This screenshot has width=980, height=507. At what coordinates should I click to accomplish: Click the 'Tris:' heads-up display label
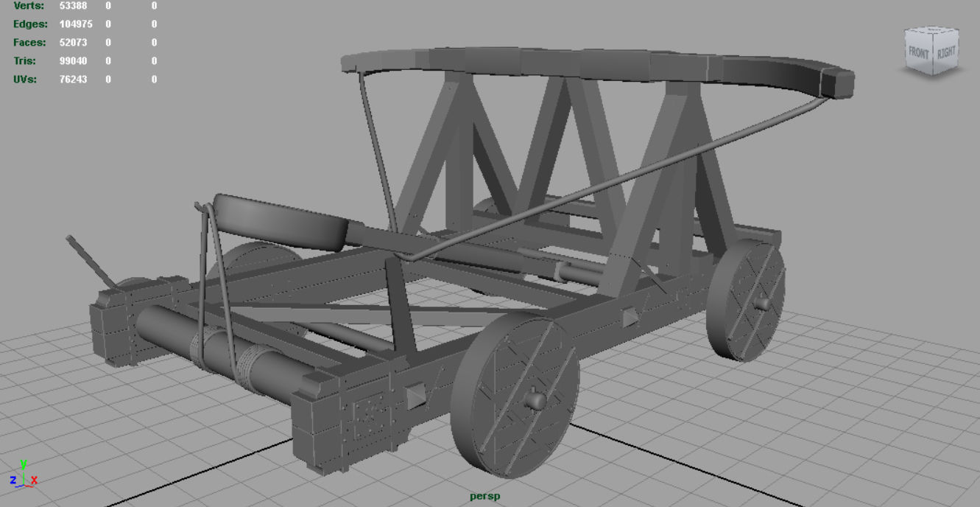tap(24, 61)
